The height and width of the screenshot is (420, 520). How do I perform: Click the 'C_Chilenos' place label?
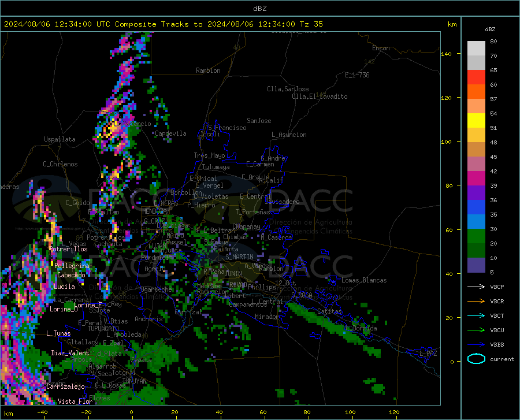click(x=60, y=163)
